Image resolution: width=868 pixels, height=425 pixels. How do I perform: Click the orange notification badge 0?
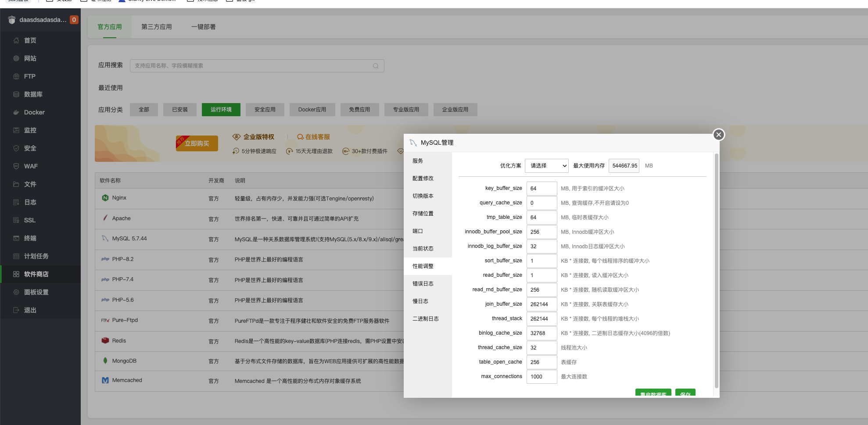click(x=74, y=20)
